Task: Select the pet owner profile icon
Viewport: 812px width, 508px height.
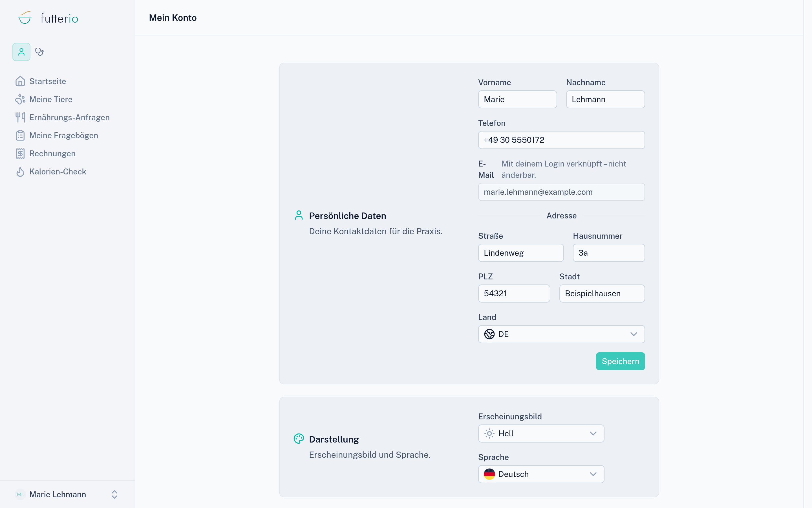Action: click(x=21, y=52)
